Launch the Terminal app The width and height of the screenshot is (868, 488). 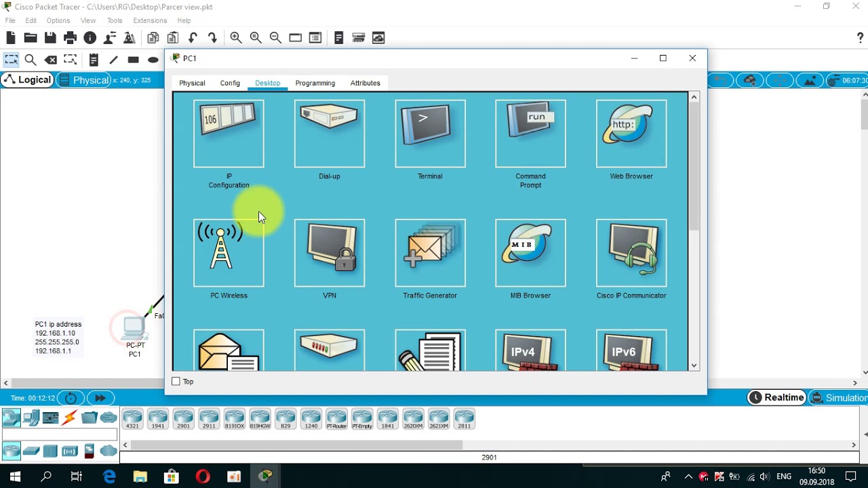point(430,134)
